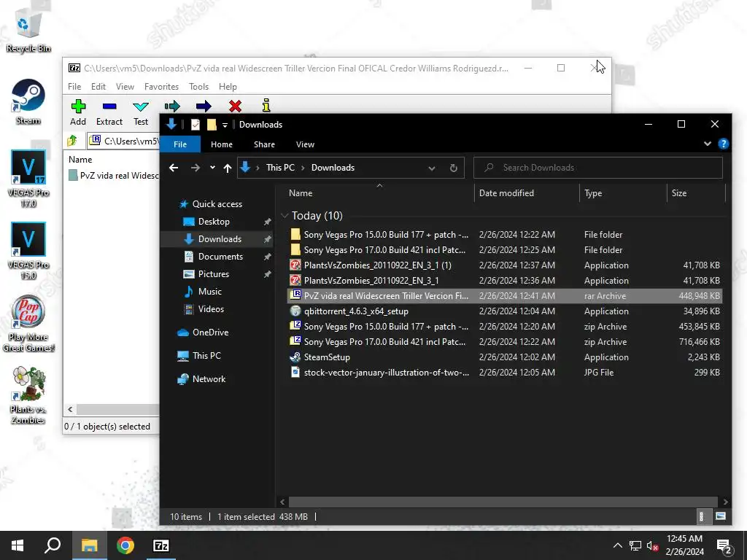
Task: Click the taskbar search magnifier
Action: [x=53, y=545]
